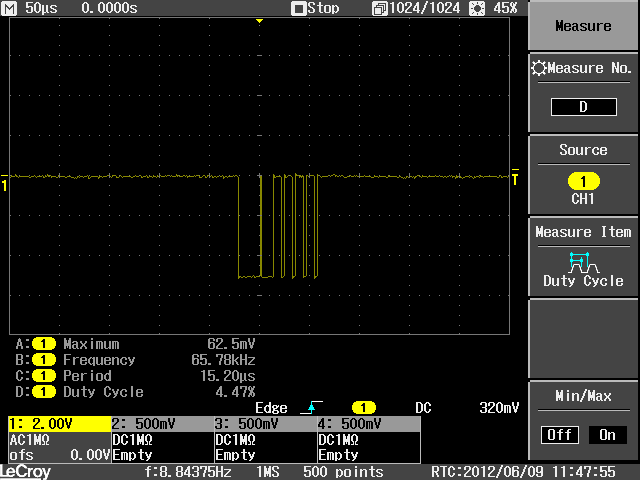This screenshot has width=640, height=480.
Task: Click the 320mV trigger level value
Action: pos(499,408)
